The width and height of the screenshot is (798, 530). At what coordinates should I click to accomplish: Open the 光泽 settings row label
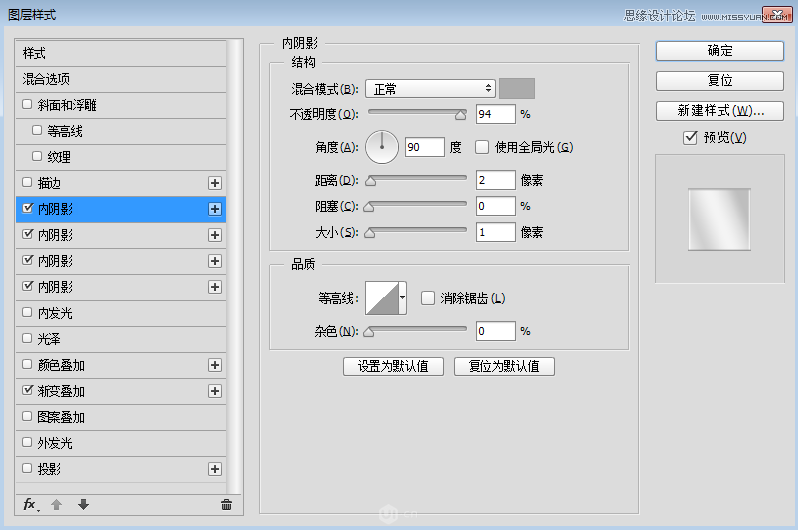[x=49, y=339]
